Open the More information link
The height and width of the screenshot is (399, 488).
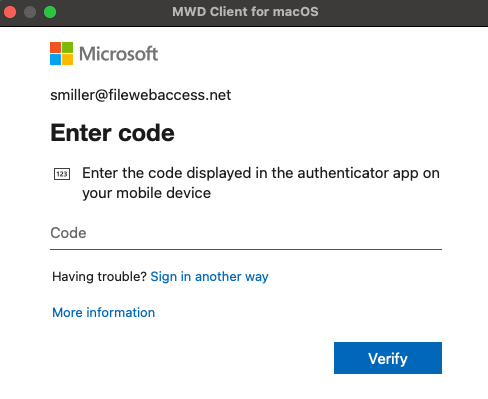[104, 313]
